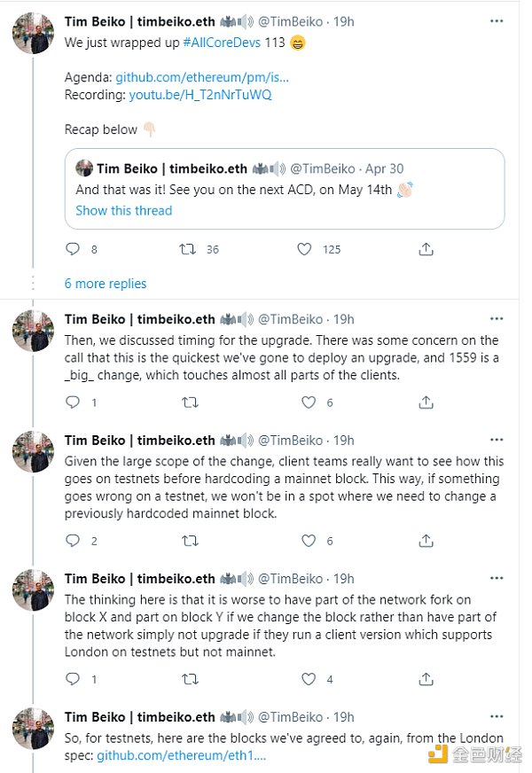Image resolution: width=532 pixels, height=773 pixels.
Task: Share the tweet about block X and Y
Action: pyautogui.click(x=426, y=679)
